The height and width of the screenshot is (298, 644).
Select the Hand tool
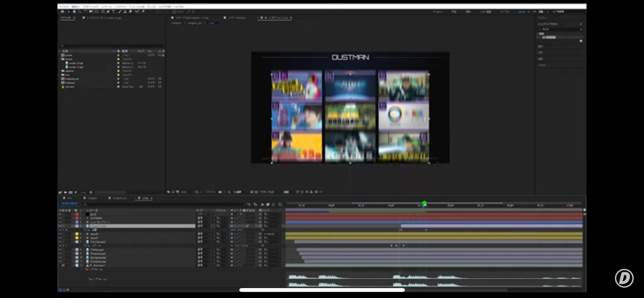(74, 12)
